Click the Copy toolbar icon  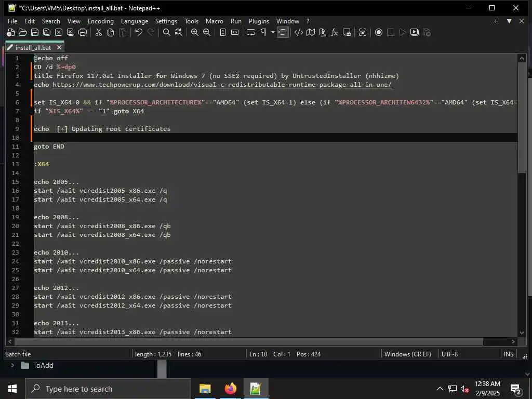(x=111, y=32)
